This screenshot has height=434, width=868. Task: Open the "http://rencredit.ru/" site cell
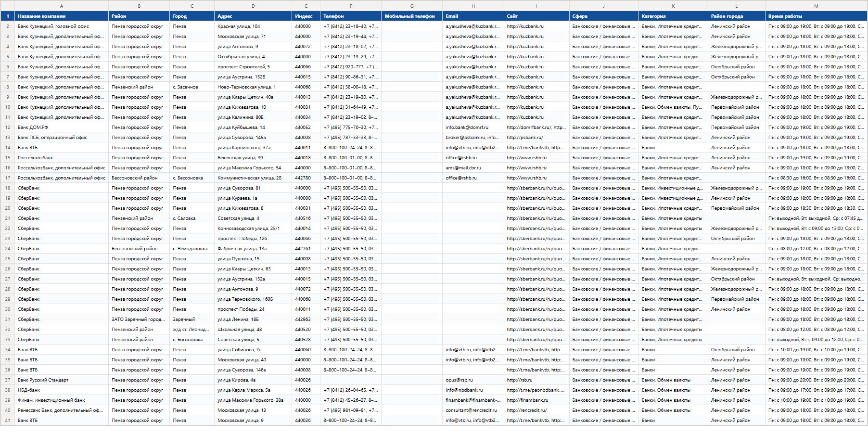536,410
